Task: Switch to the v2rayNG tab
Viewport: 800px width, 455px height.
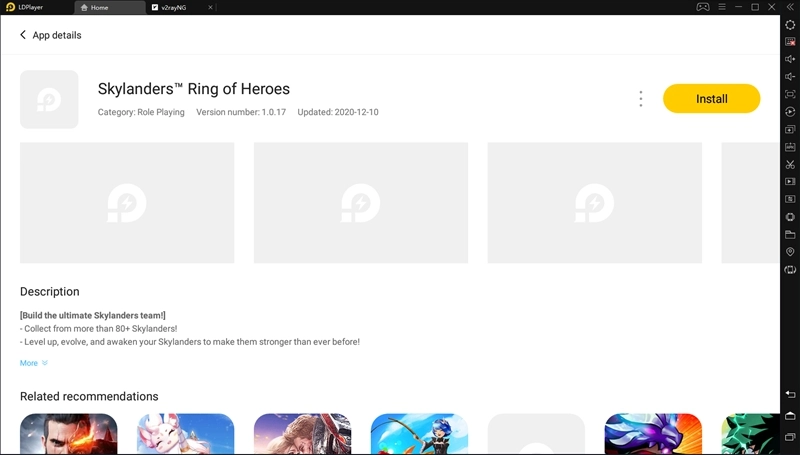Action: pos(173,8)
